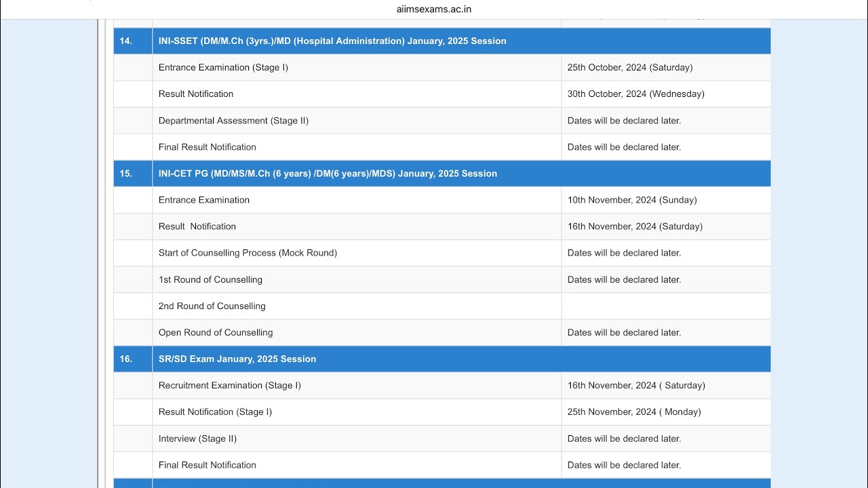Image resolution: width=868 pixels, height=488 pixels.
Task: Click 'Dates will be declared later' beside Departmental Assessment
Action: point(624,121)
